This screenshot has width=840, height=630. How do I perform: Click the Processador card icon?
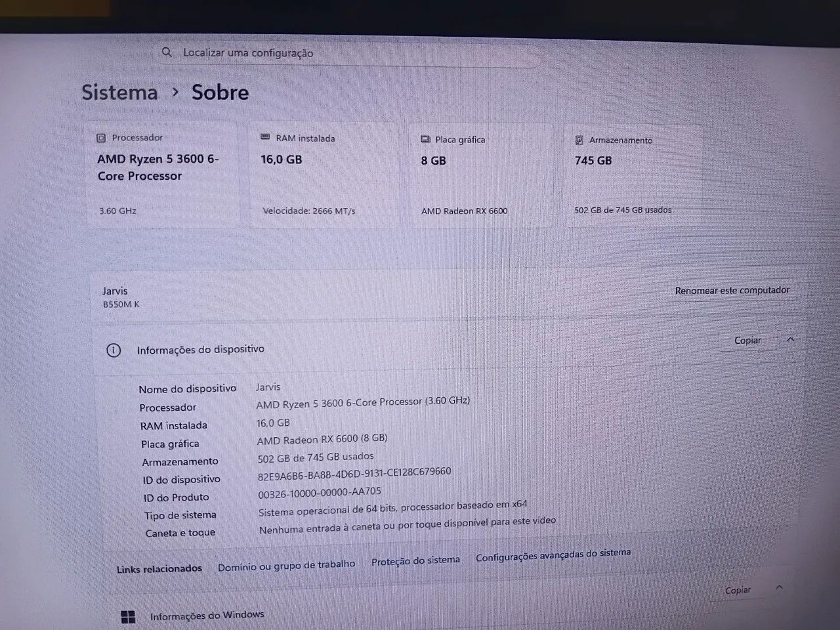[101, 138]
